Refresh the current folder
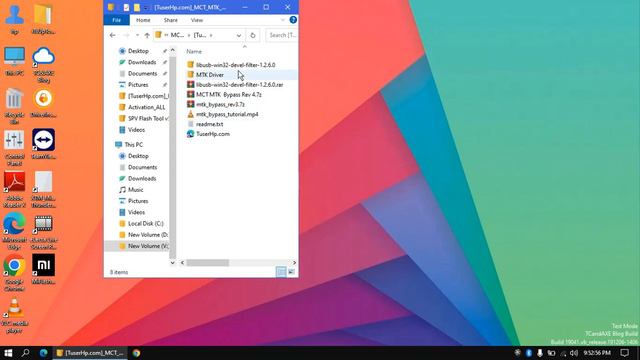This screenshot has height=360, width=640. pyautogui.click(x=253, y=36)
